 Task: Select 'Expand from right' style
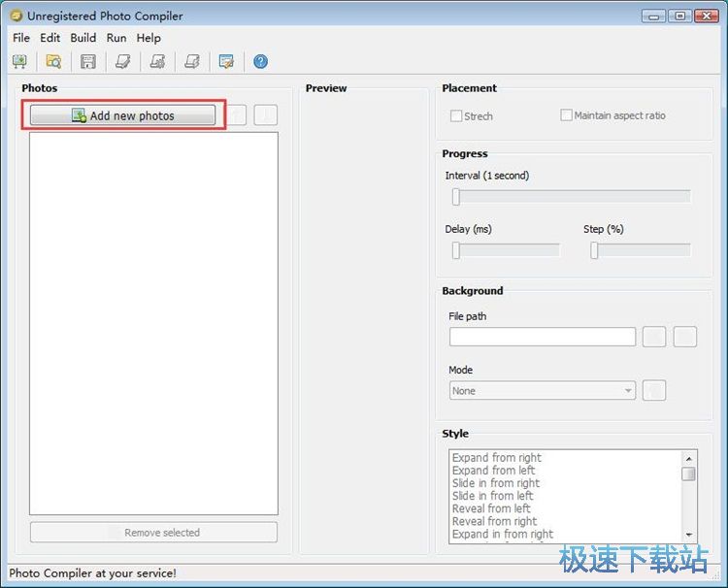[497, 458]
